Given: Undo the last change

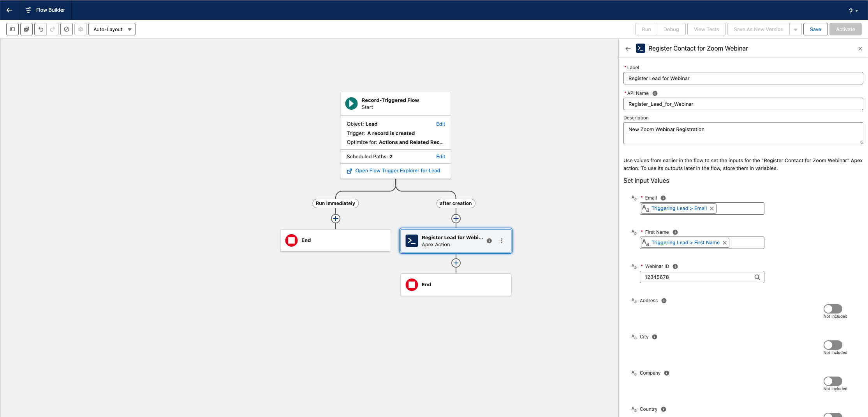Looking at the screenshot, I should click(x=40, y=29).
